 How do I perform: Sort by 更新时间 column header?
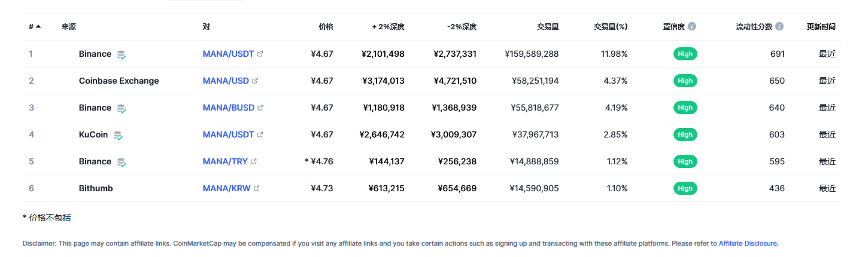click(821, 26)
